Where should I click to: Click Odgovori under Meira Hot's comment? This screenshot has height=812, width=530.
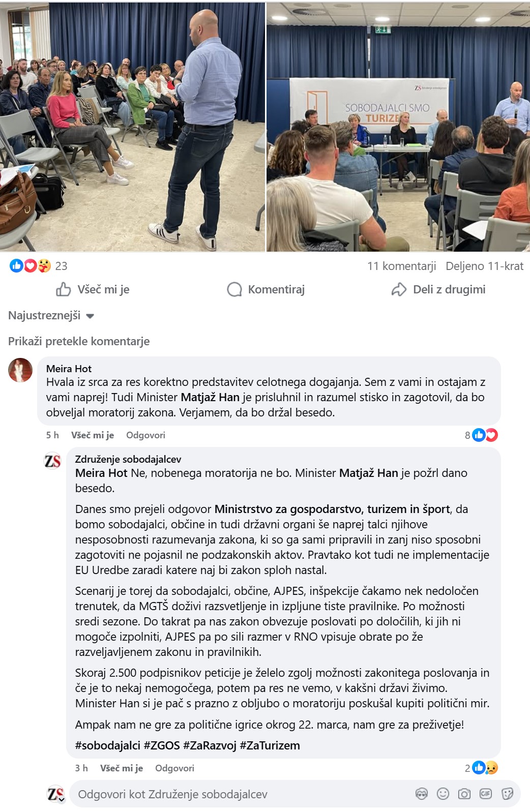(145, 435)
